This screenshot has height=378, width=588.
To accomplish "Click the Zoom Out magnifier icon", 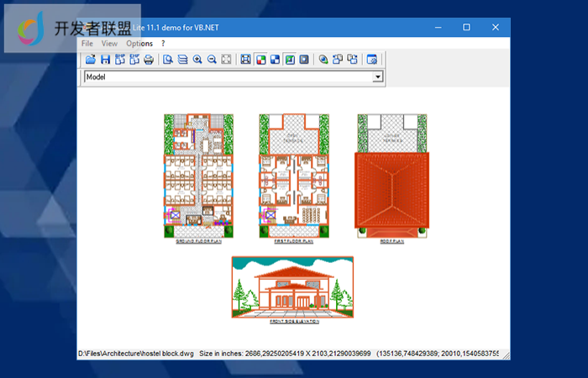I will 212,60.
